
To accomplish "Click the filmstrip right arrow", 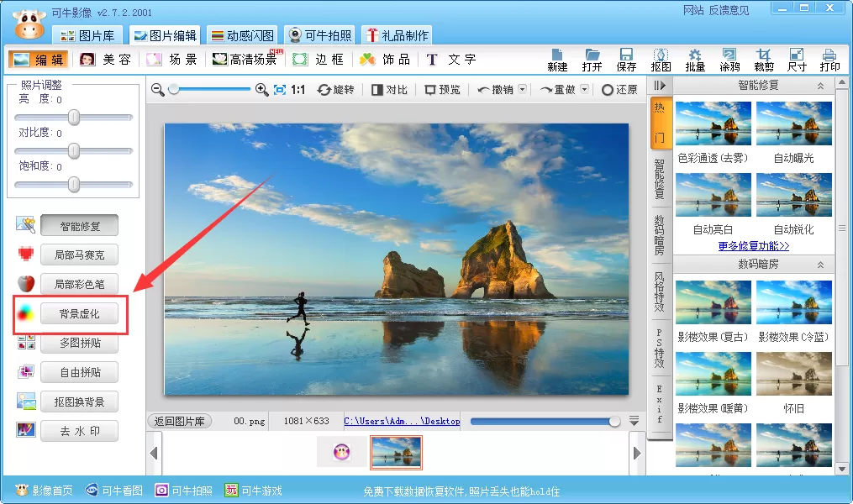I will (637, 453).
